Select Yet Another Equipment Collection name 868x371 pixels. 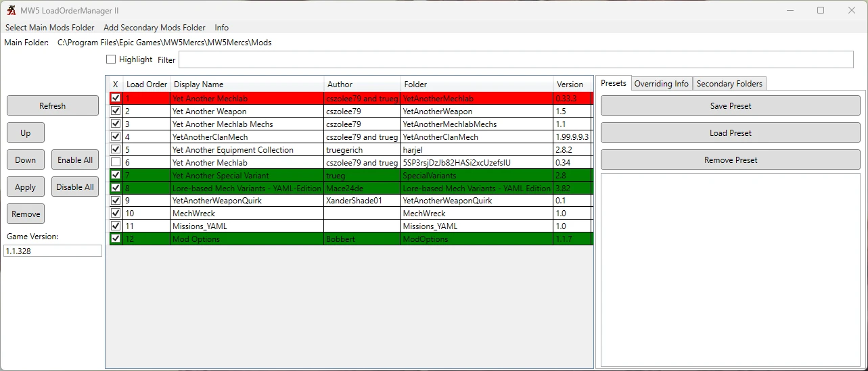[x=247, y=149]
